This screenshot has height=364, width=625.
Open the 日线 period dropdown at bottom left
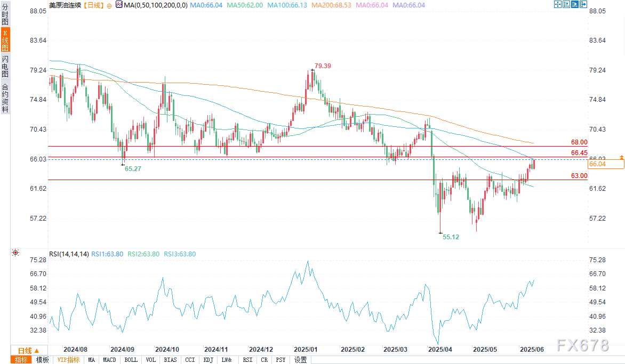25,350
